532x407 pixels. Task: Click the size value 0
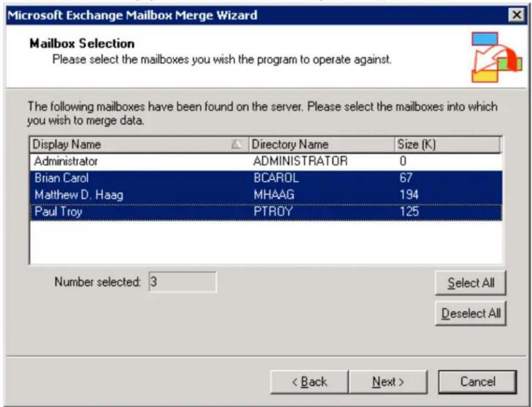pos(403,161)
